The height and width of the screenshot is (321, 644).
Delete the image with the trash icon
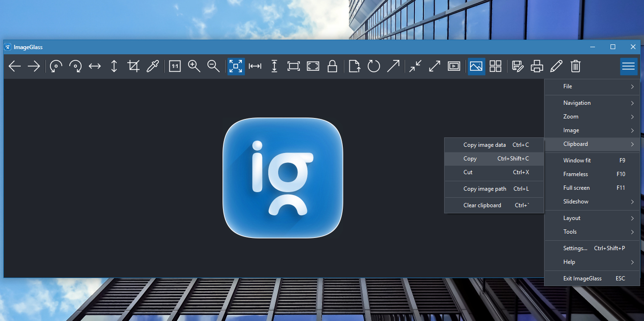576,67
